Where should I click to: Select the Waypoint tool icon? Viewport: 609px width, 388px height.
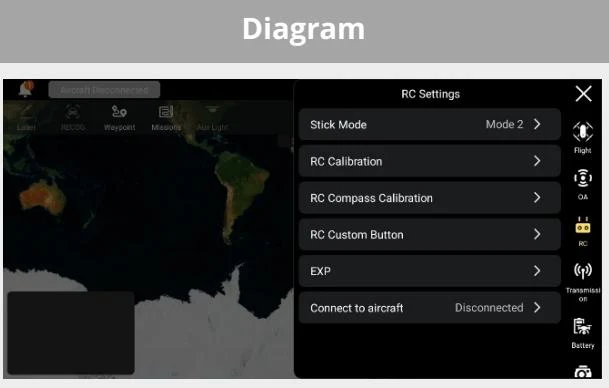click(x=119, y=112)
